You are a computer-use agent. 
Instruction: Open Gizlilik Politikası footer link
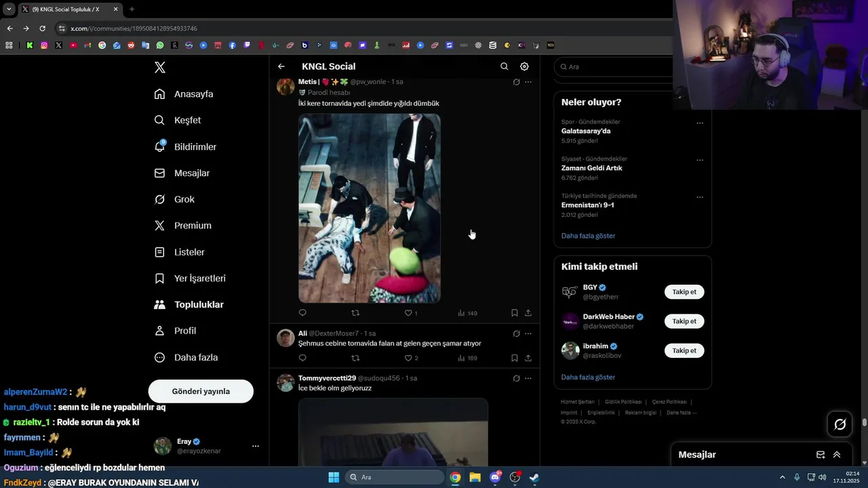pos(623,402)
